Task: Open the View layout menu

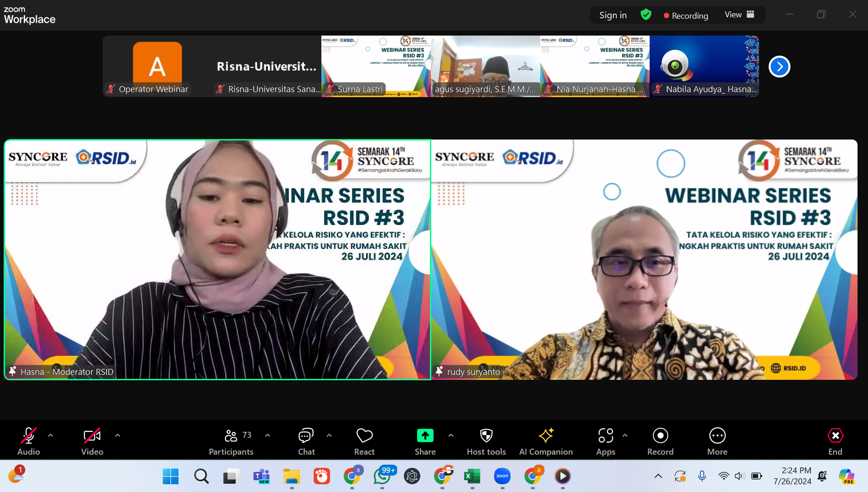Action: (x=739, y=15)
